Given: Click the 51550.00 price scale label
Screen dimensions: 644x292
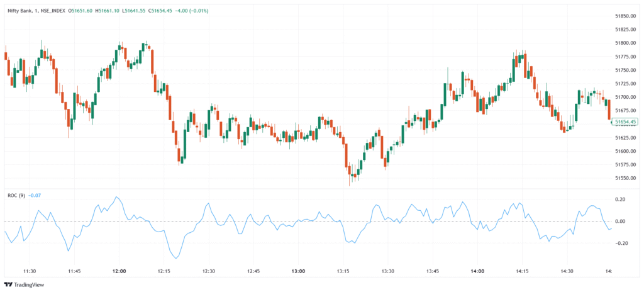Looking at the screenshot, I should (626, 178).
